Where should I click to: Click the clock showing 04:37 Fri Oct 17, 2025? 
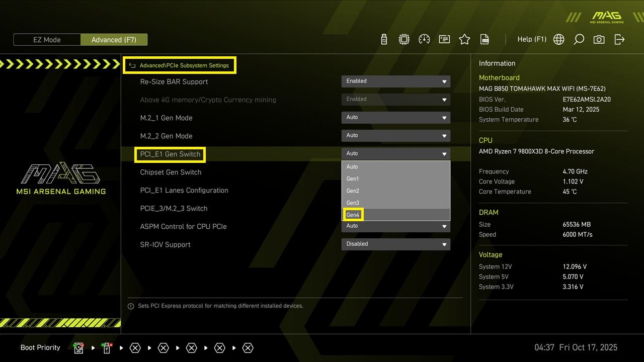(x=576, y=347)
